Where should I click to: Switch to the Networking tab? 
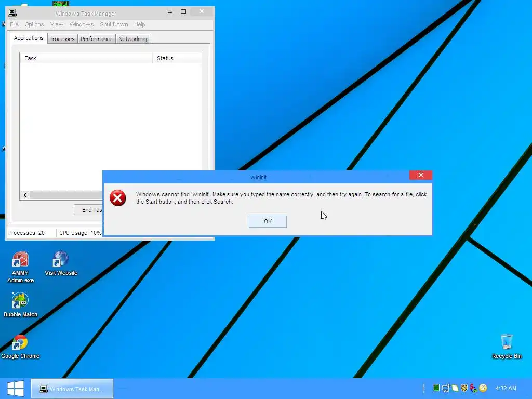point(132,39)
